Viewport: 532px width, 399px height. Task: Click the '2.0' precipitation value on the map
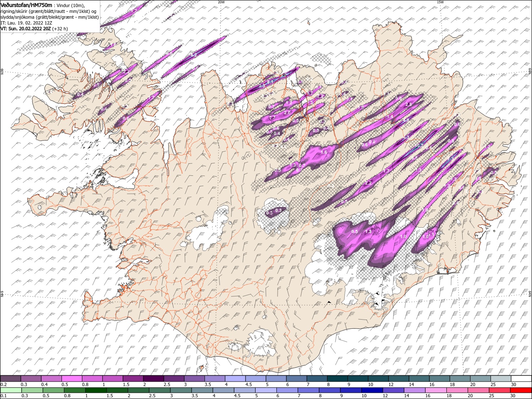tap(287, 113)
